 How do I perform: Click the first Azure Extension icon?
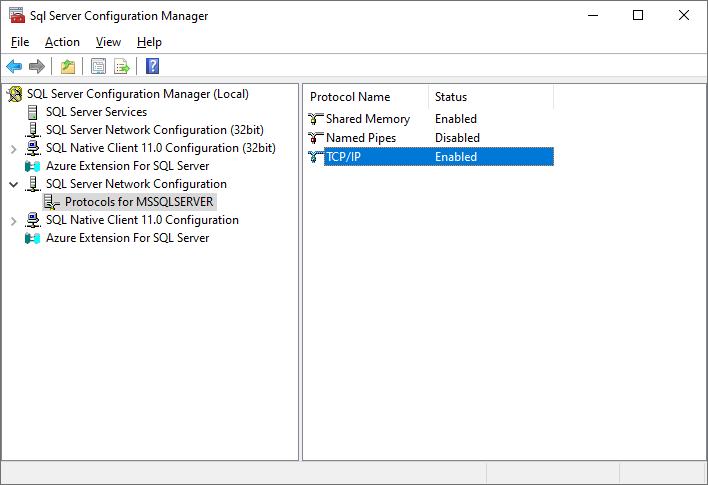click(33, 166)
